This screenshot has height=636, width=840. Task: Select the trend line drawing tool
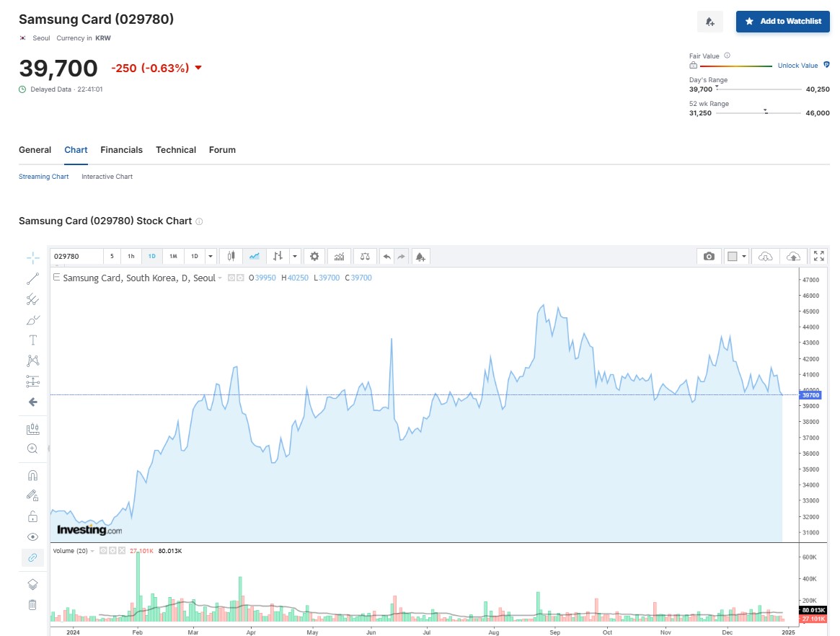click(32, 278)
